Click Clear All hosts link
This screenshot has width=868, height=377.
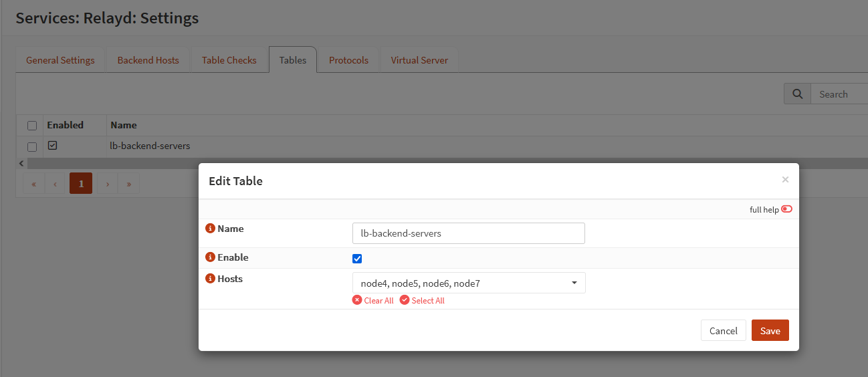tap(373, 301)
